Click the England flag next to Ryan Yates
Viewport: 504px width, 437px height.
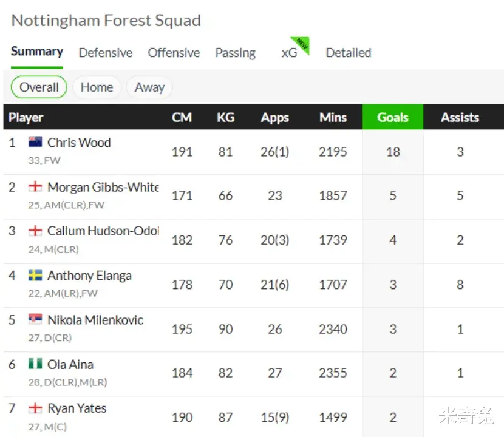tap(35, 408)
